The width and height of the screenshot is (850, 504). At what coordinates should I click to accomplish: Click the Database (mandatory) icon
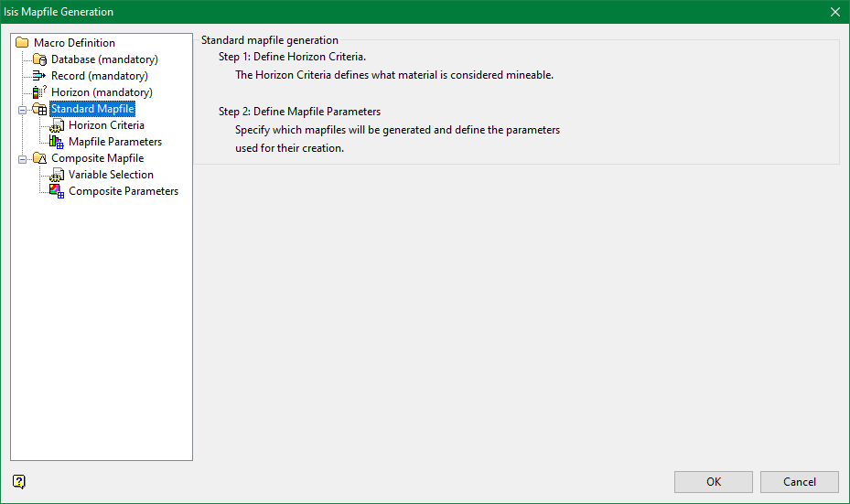pyautogui.click(x=39, y=59)
